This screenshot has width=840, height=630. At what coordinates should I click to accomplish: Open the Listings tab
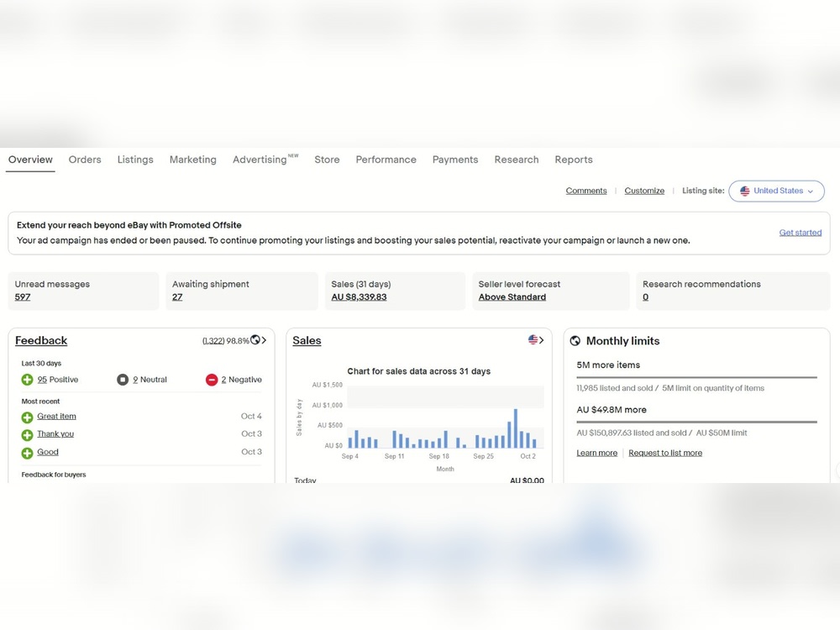pyautogui.click(x=135, y=160)
